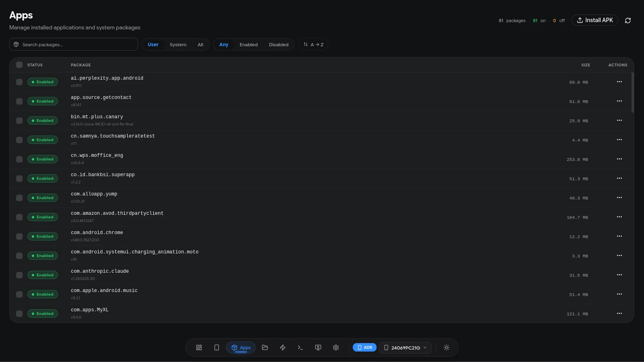Viewport: 644px width, 362px height.
Task: Open actions menu for ai.perplexity.app.android
Action: click(x=619, y=82)
